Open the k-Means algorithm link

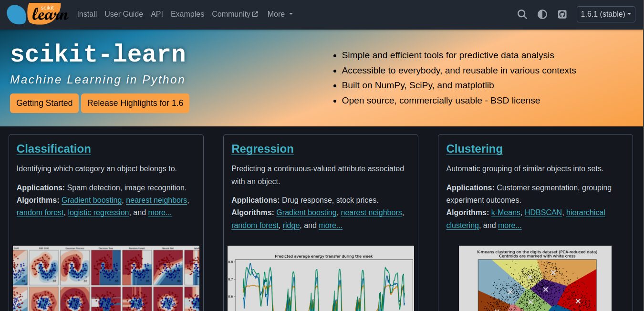pyautogui.click(x=506, y=212)
